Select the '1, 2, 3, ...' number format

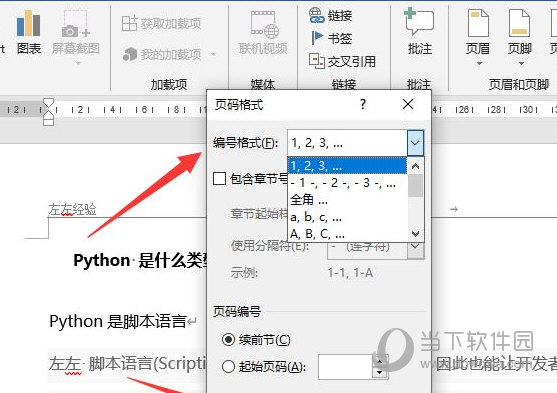coord(347,166)
